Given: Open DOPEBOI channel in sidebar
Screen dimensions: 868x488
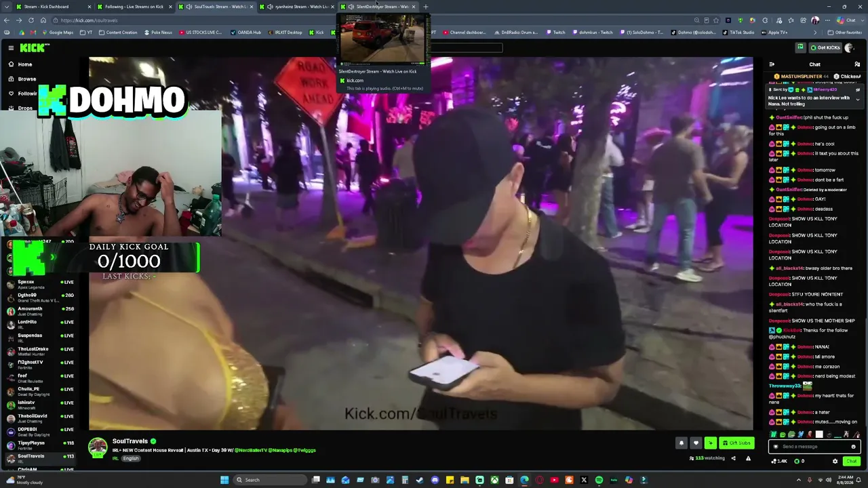Looking at the screenshot, I should [x=39, y=431].
